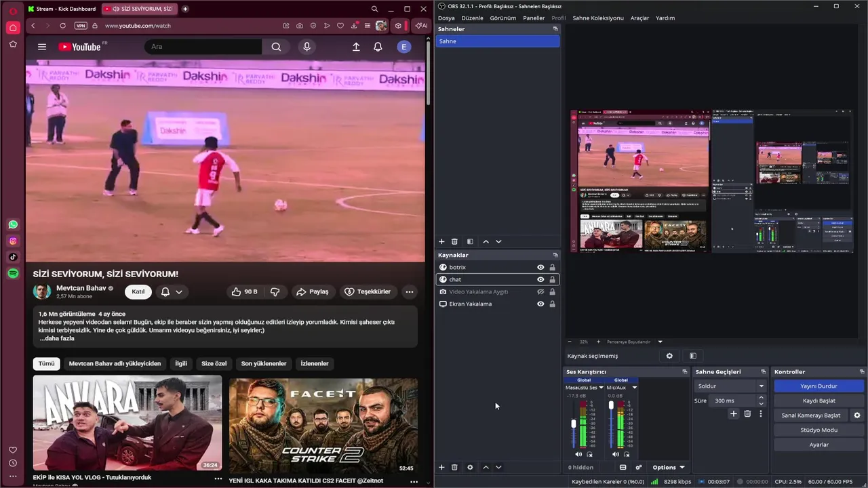This screenshot has width=868, height=488.
Task: Move source up arrow in Kaynaklar toolbar
Action: tap(486, 467)
